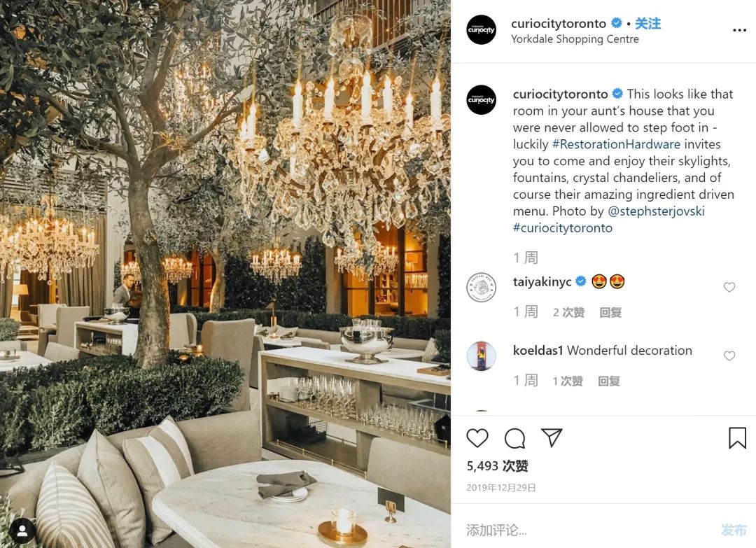
Task: Share post with paper plane icon
Action: [x=552, y=437]
